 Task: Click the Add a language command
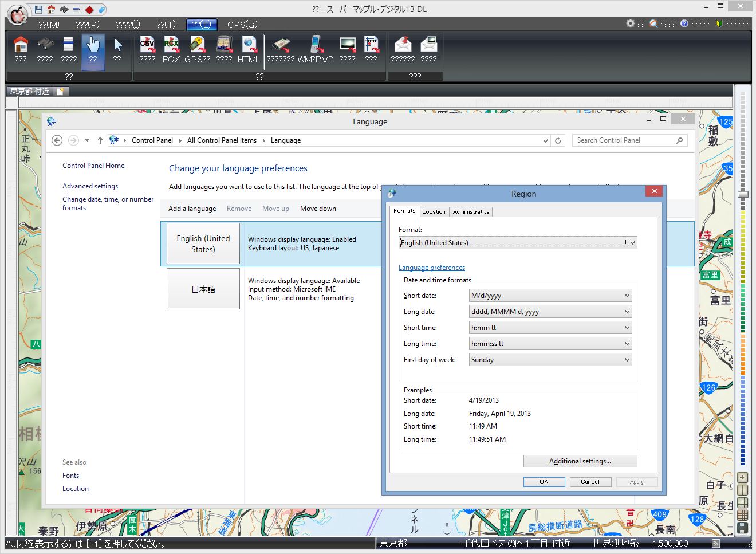192,209
